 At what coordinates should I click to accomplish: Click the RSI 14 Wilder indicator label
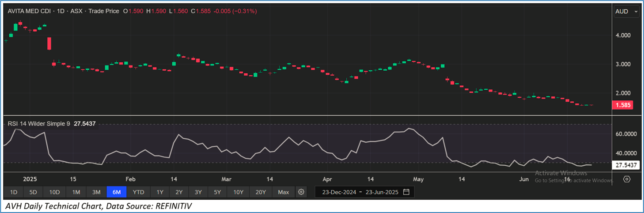[x=39, y=124]
